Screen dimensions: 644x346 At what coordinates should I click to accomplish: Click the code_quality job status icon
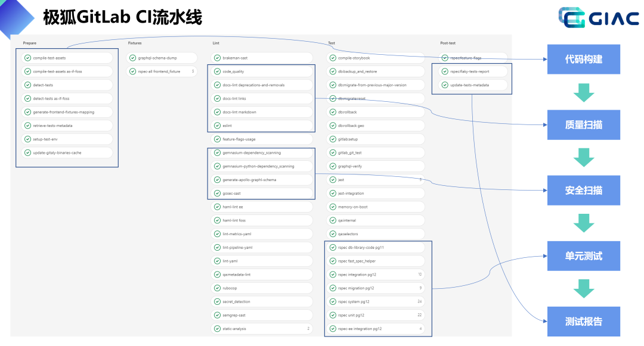click(217, 71)
